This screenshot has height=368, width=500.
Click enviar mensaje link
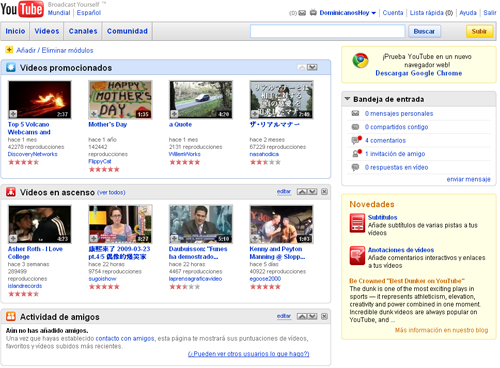[468, 179]
